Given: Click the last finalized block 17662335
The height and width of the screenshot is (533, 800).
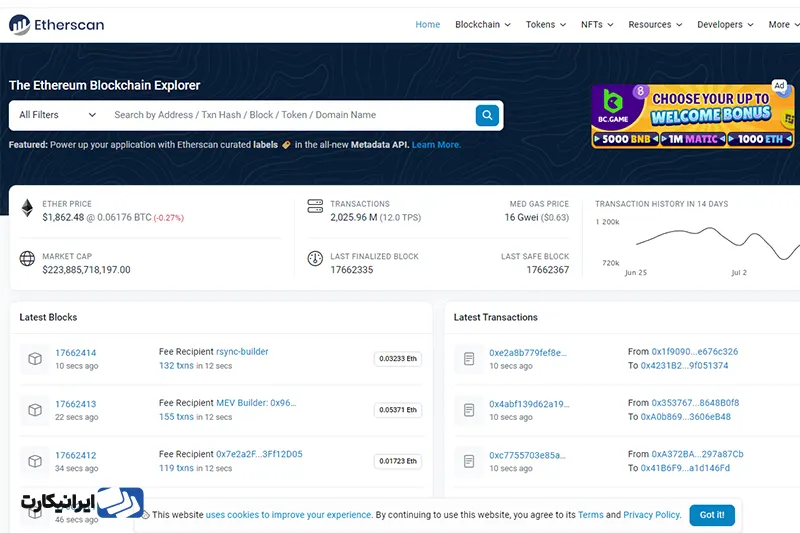Looking at the screenshot, I should click(352, 270).
